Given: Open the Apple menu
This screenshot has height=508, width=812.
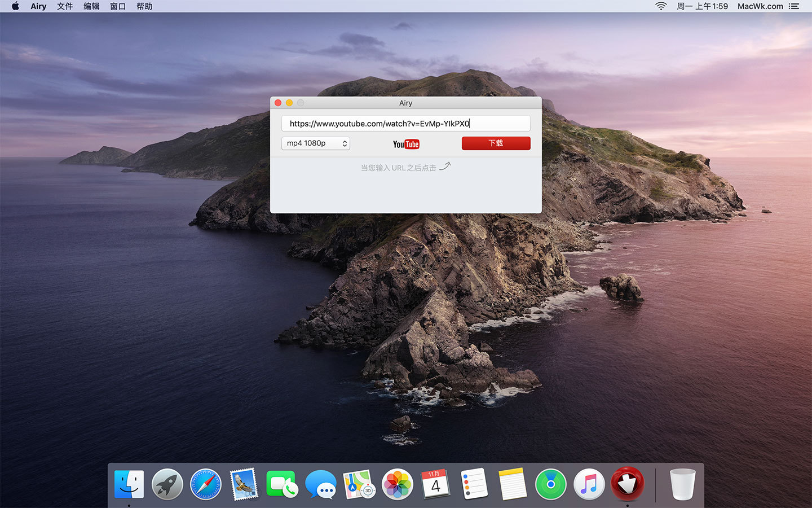Looking at the screenshot, I should coord(15,6).
